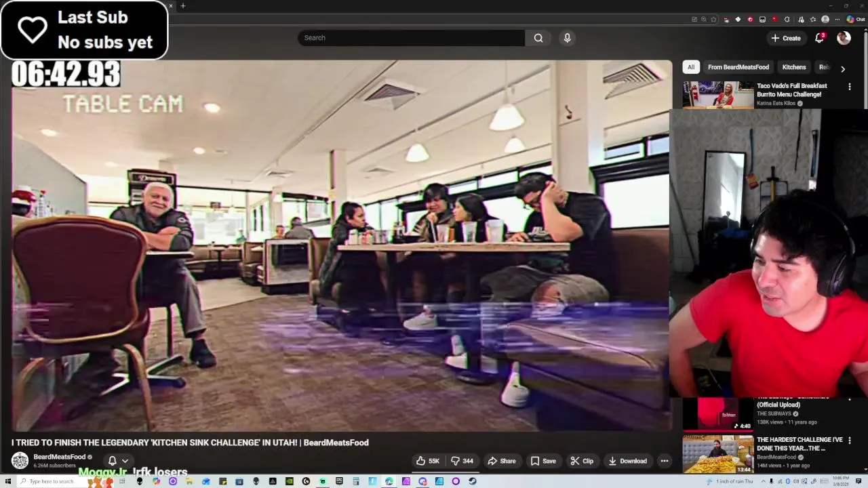Open a new browser tab with plus

182,6
